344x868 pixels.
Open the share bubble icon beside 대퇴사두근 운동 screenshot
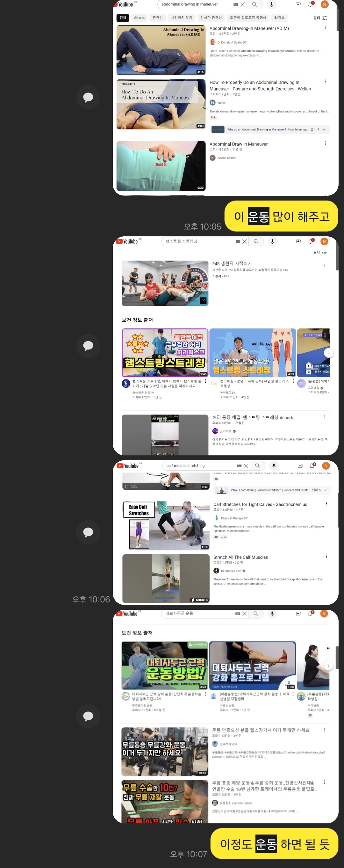point(88,716)
